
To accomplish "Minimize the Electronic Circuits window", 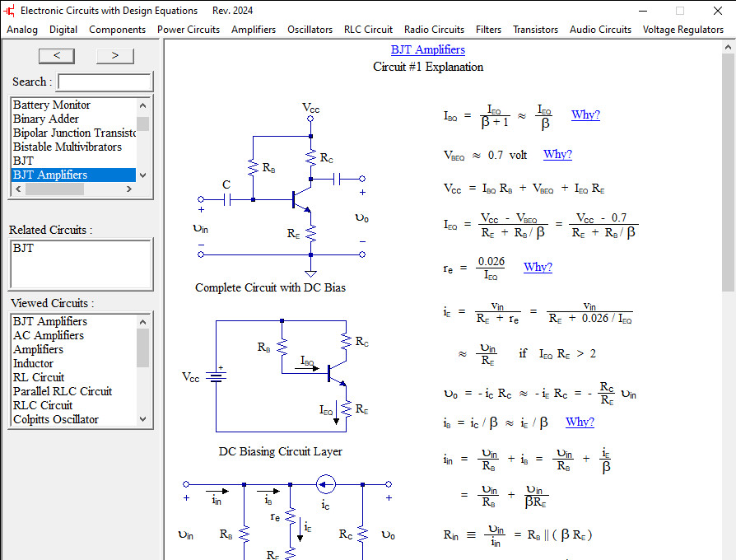I will (x=643, y=11).
